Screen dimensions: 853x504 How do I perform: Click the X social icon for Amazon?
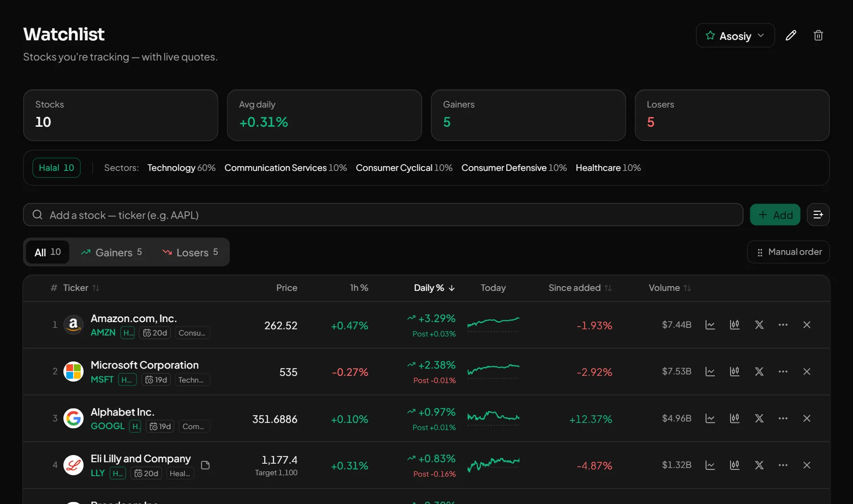759,325
